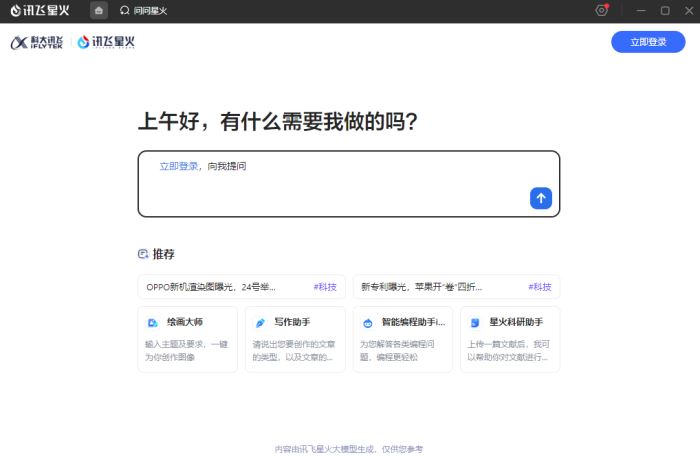
Task: Send the message with blue arrow button
Action: [x=541, y=198]
